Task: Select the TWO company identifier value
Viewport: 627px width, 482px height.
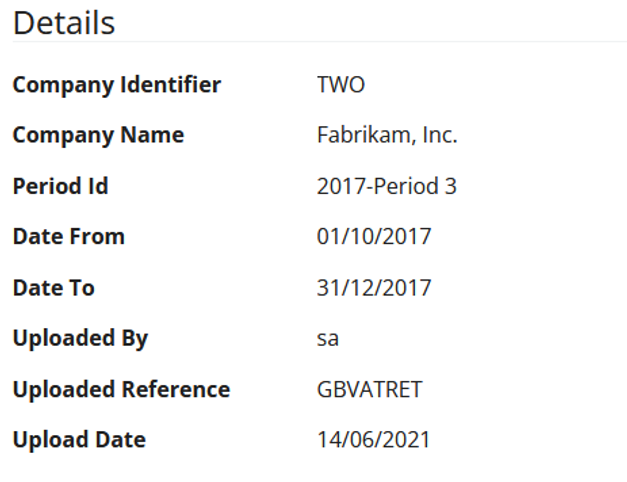Action: coord(341,85)
